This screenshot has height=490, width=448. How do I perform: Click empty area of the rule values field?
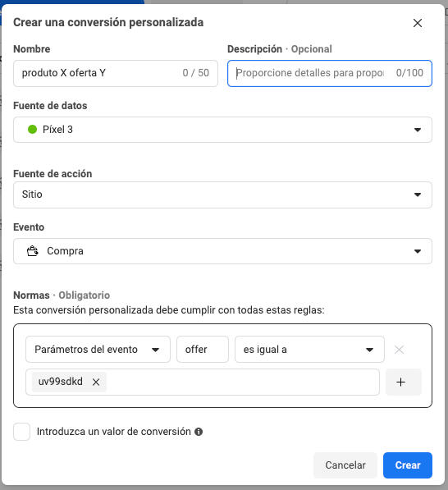[242, 382]
